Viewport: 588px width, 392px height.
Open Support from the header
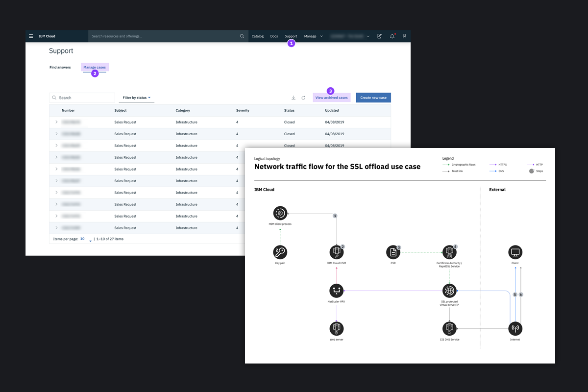[x=291, y=36]
